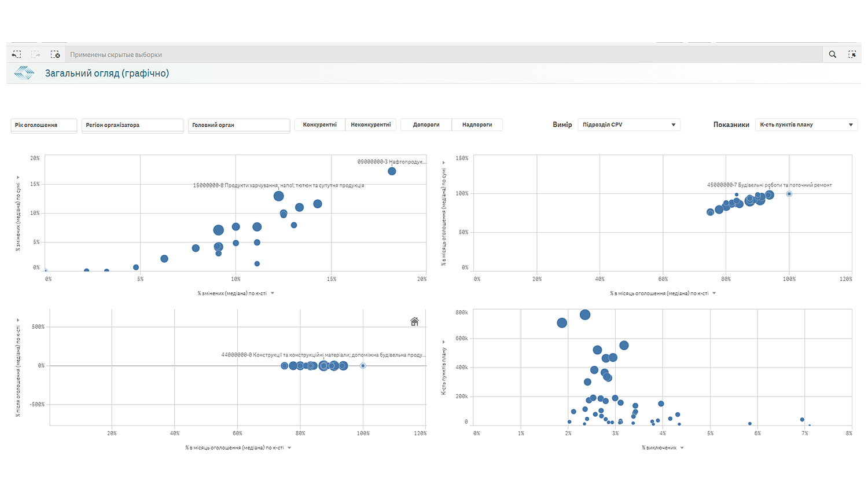Select the Конкурентні filter option
This screenshot has height=499, width=868.
click(x=319, y=124)
